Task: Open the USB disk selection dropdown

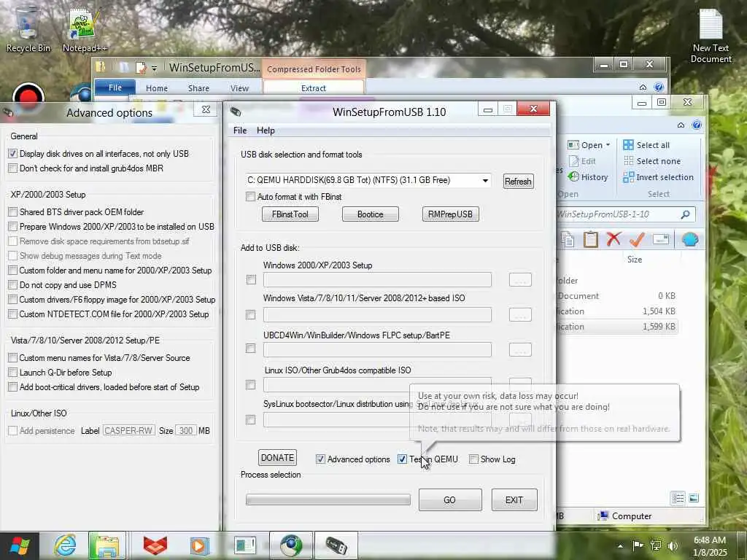Action: [x=485, y=181]
